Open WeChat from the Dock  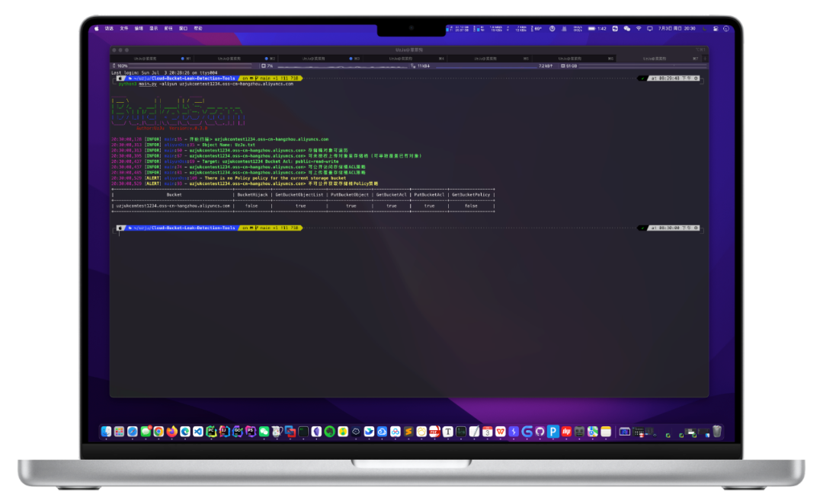[x=264, y=432]
